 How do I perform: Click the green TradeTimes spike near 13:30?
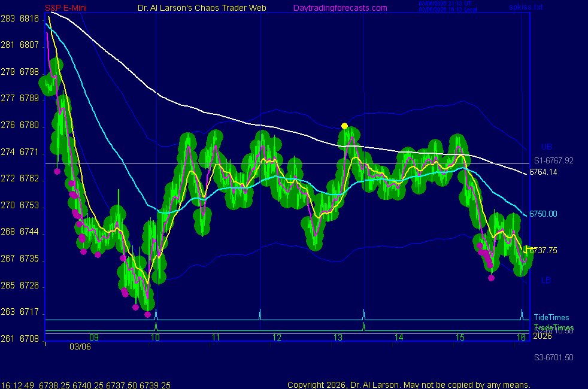tap(363, 326)
